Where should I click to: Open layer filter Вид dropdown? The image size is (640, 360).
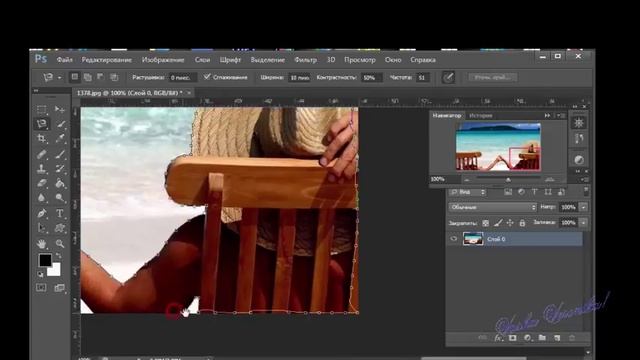pos(467,192)
